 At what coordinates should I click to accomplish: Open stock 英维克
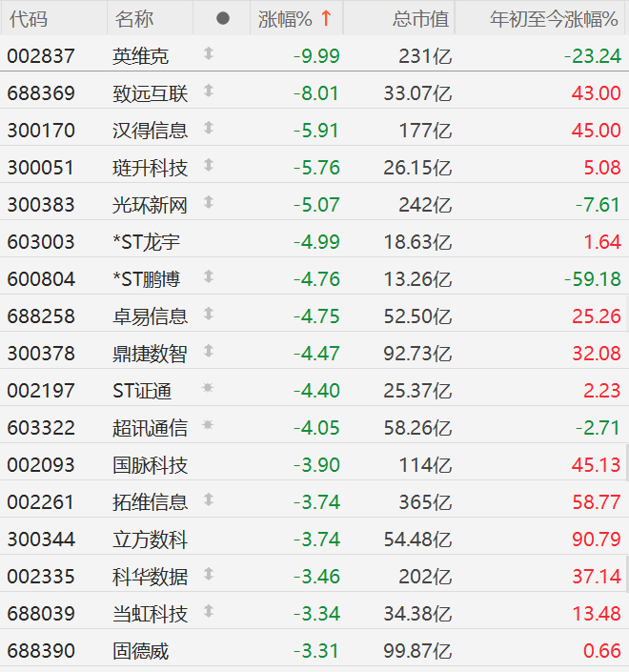coord(140,56)
